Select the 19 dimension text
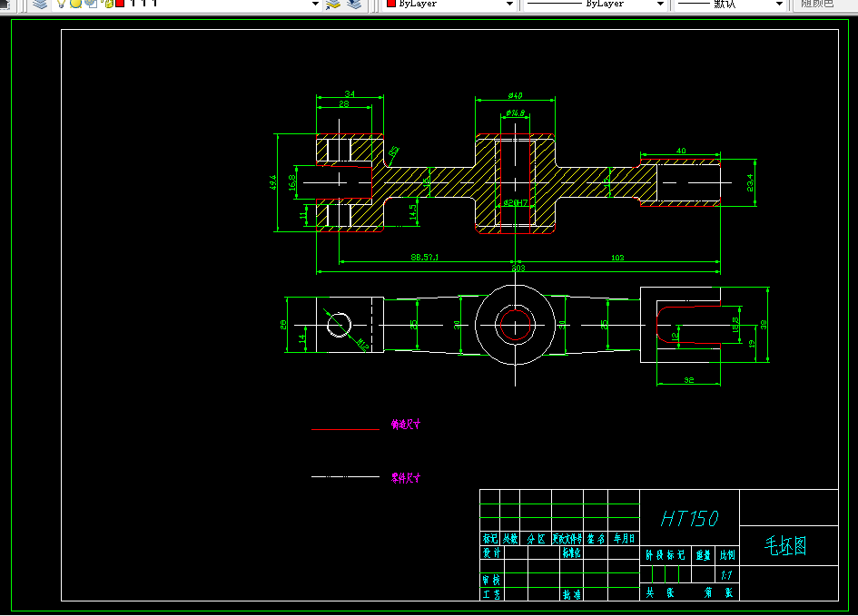 [x=752, y=344]
